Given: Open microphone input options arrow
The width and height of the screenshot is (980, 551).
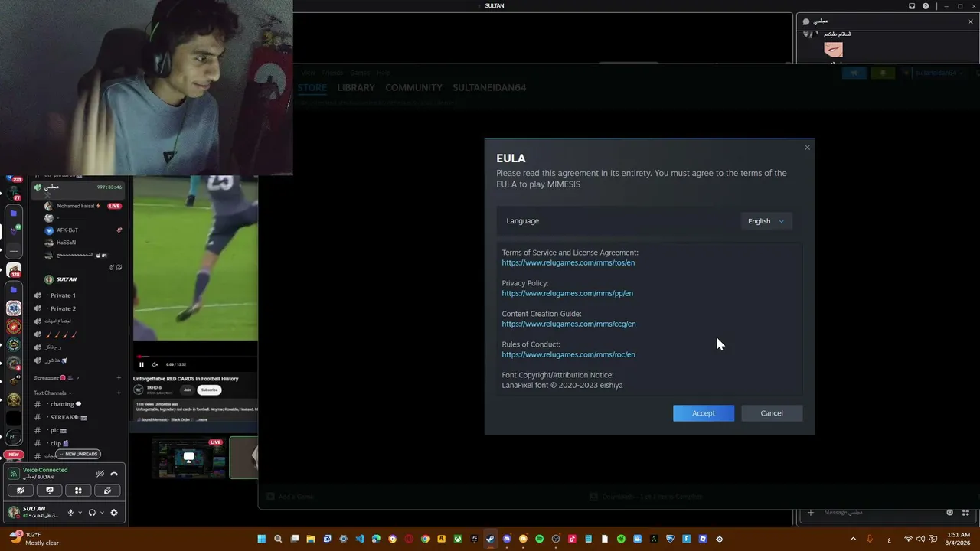Looking at the screenshot, I should tap(80, 513).
